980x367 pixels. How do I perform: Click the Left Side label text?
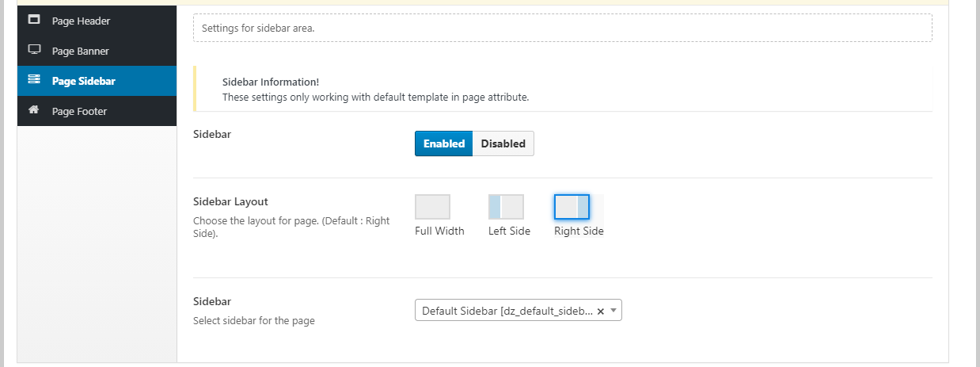pos(509,231)
